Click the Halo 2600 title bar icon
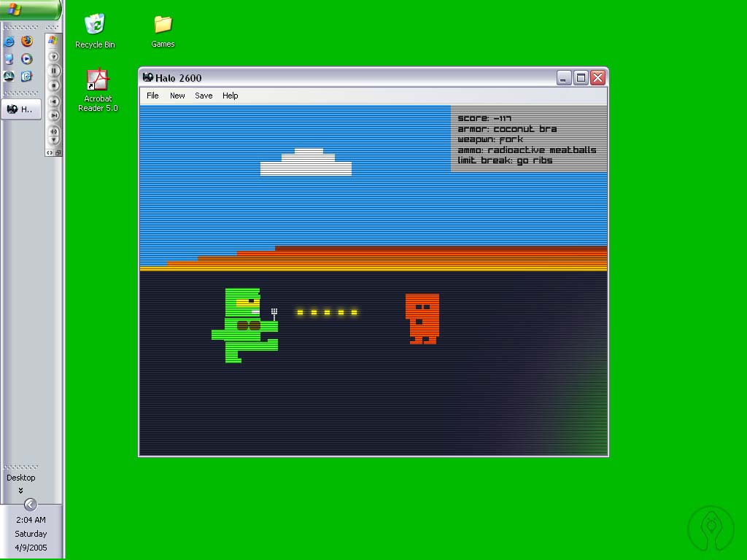Image resolution: width=747 pixels, height=560 pixels. tap(147, 77)
